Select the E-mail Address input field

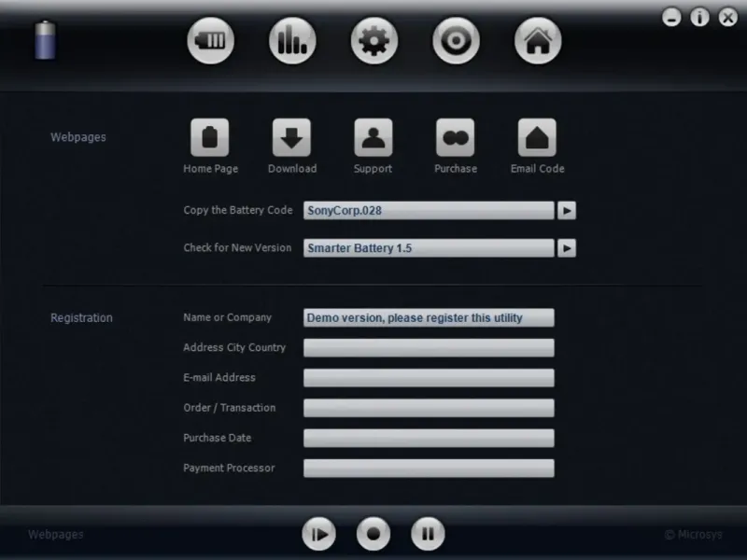(429, 378)
